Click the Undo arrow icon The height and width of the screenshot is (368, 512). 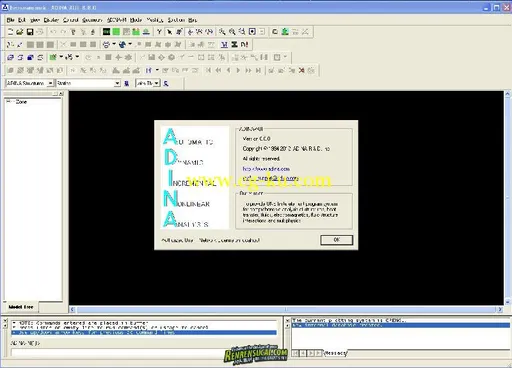coord(53,32)
